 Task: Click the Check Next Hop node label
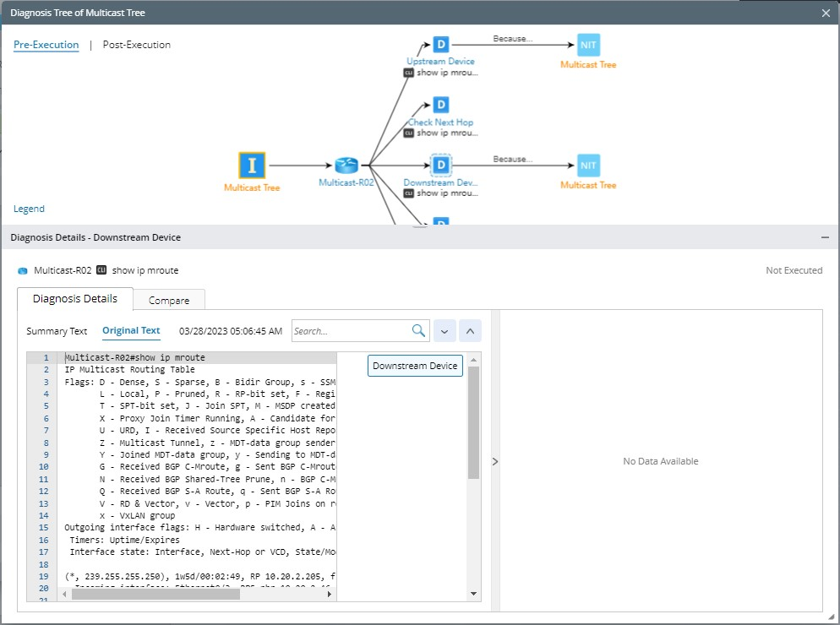coord(440,122)
